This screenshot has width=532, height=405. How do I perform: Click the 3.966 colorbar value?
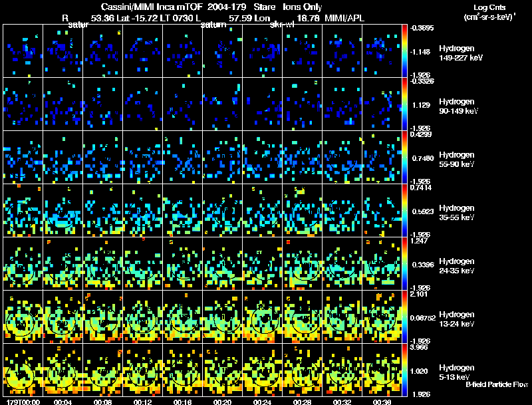point(420,347)
